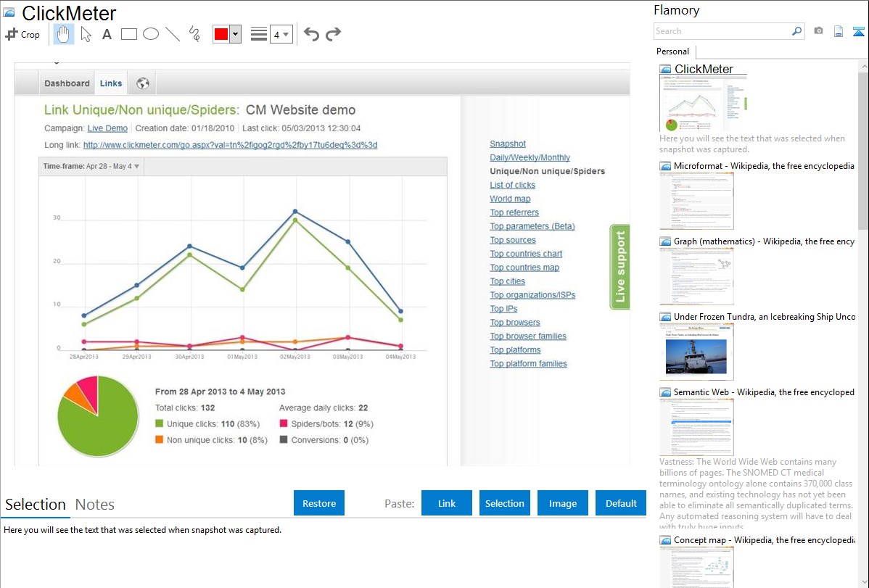Open the Top countries chart link
The height and width of the screenshot is (588, 869).
click(x=526, y=254)
